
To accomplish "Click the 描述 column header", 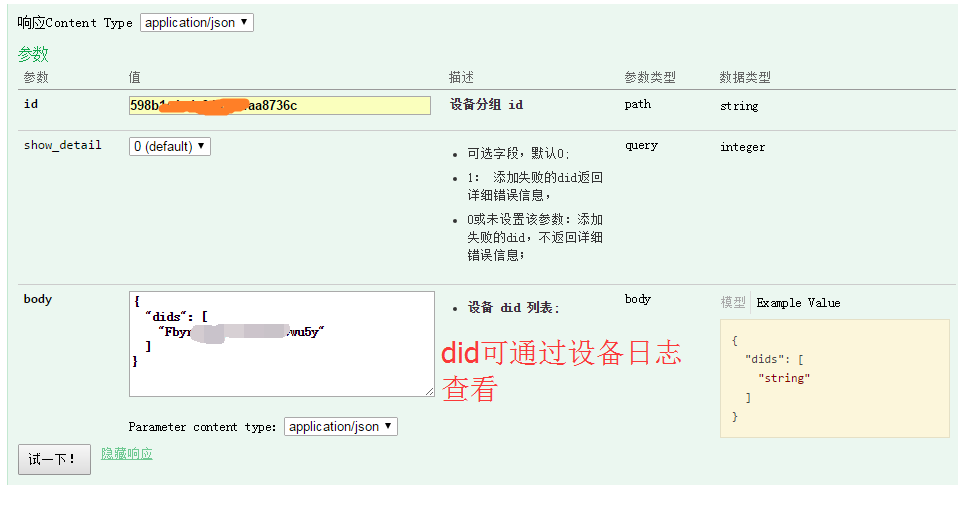I will tap(461, 77).
